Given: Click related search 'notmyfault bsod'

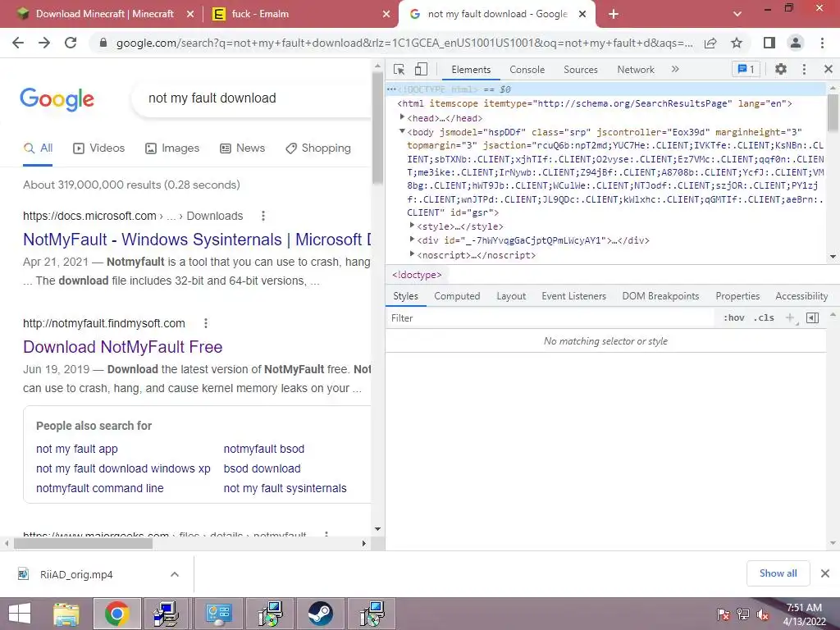Looking at the screenshot, I should [x=263, y=449].
